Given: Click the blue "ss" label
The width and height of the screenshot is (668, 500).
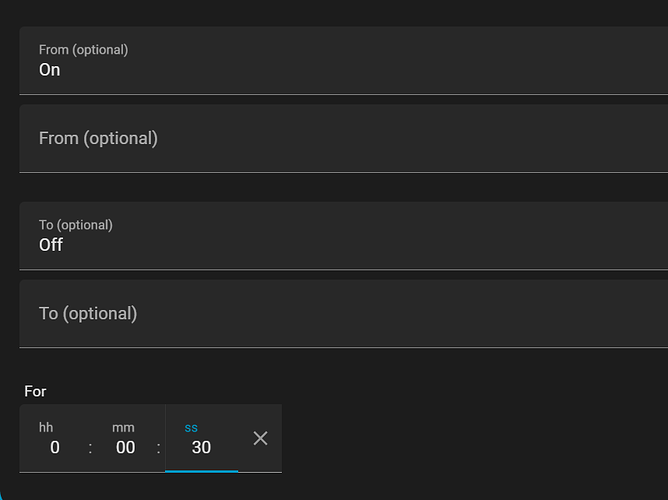Looking at the screenshot, I should [x=191, y=427].
